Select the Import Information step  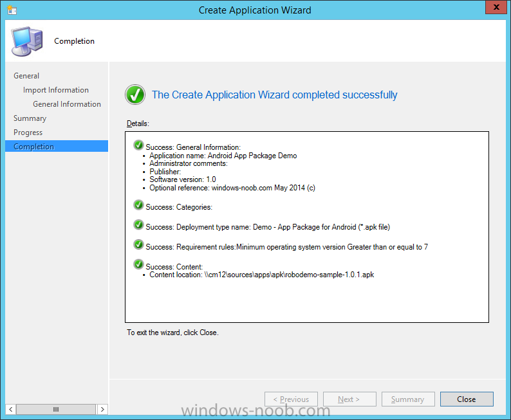point(56,90)
